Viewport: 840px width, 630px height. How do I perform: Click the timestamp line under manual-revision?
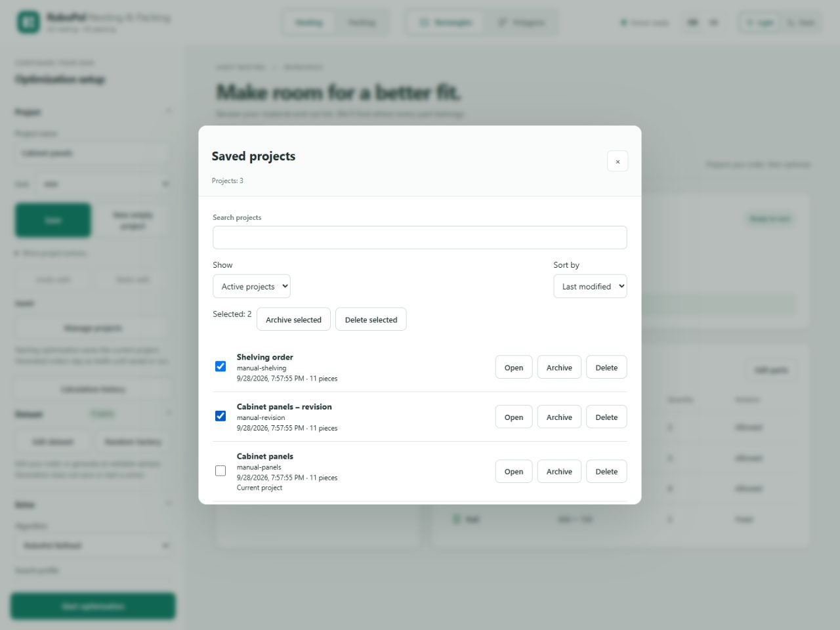(287, 428)
